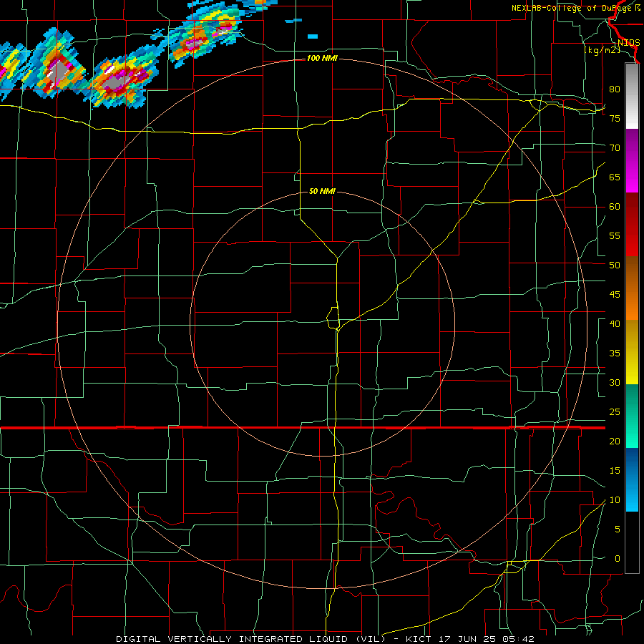Click the 60 value on the color scale
Screen dimensions: 644x644
click(615, 207)
